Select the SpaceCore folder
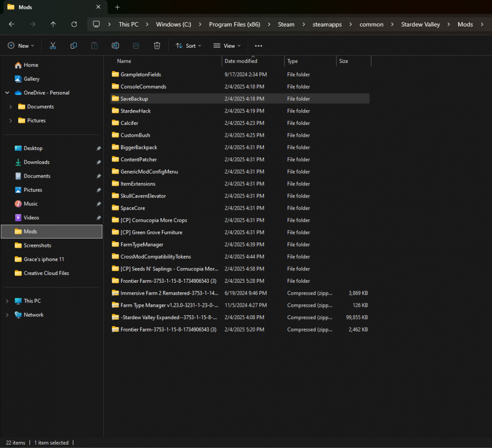This screenshot has width=492, height=448. tap(240, 208)
